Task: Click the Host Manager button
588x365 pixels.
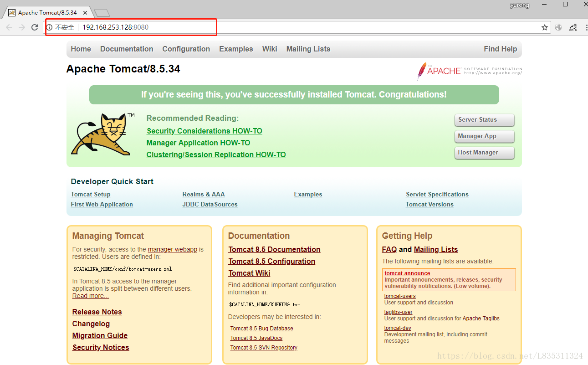Action: click(485, 153)
